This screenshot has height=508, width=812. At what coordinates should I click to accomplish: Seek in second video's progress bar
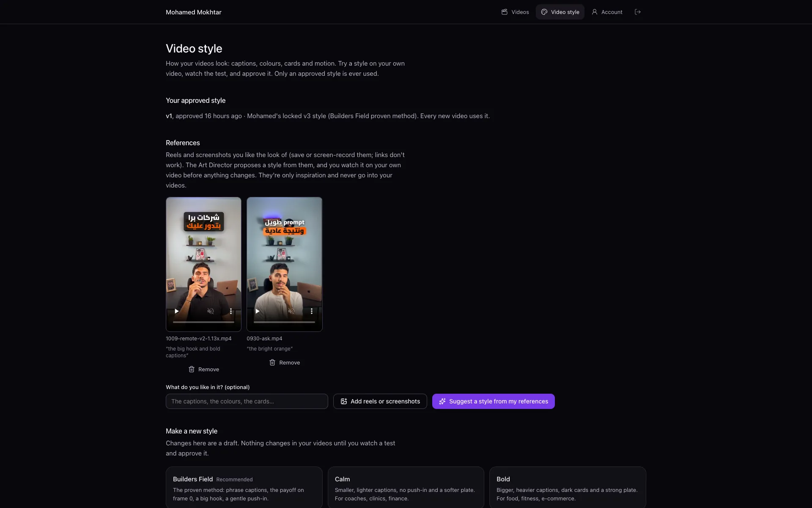point(284,322)
